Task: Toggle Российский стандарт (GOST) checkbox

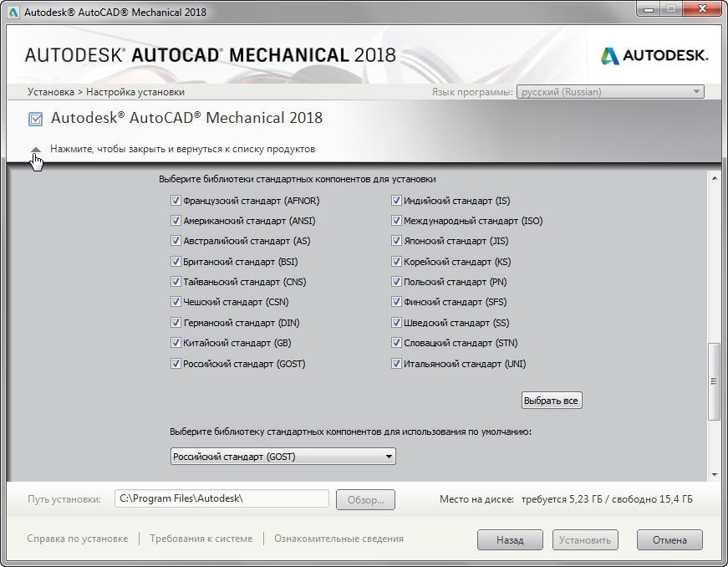Action: coord(176,363)
